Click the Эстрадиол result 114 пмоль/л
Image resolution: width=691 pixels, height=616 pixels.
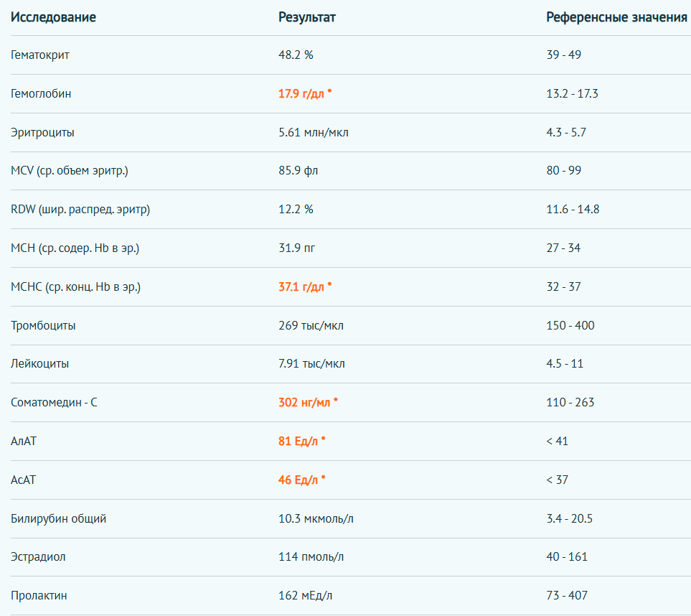(313, 557)
